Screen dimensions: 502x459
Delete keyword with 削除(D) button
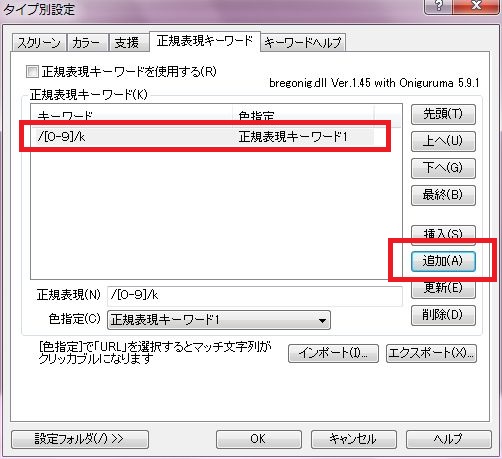pos(443,315)
